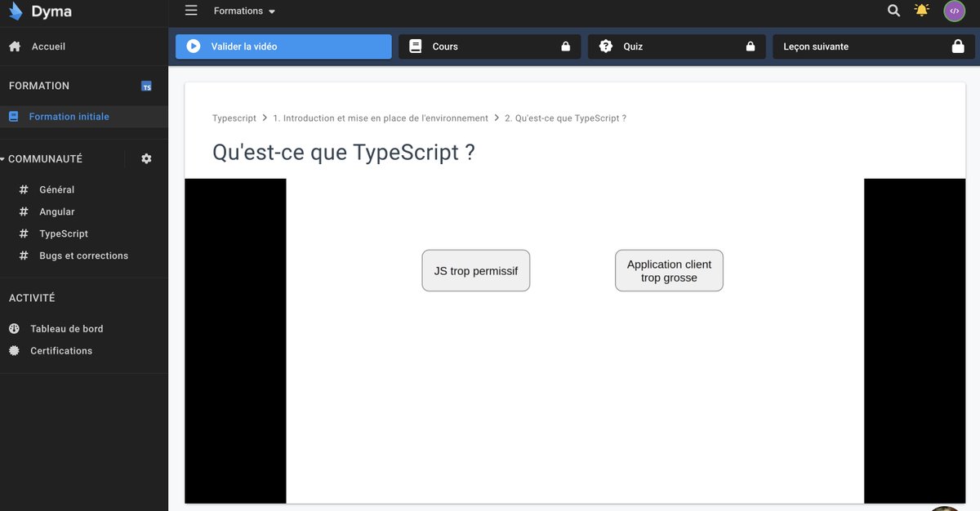The height and width of the screenshot is (511, 980).
Task: Open Bugs et corrections channel
Action: (x=84, y=255)
